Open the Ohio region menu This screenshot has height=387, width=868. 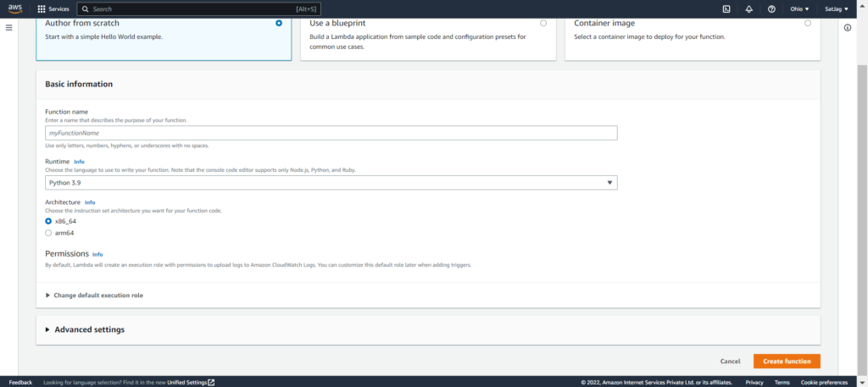pyautogui.click(x=799, y=8)
